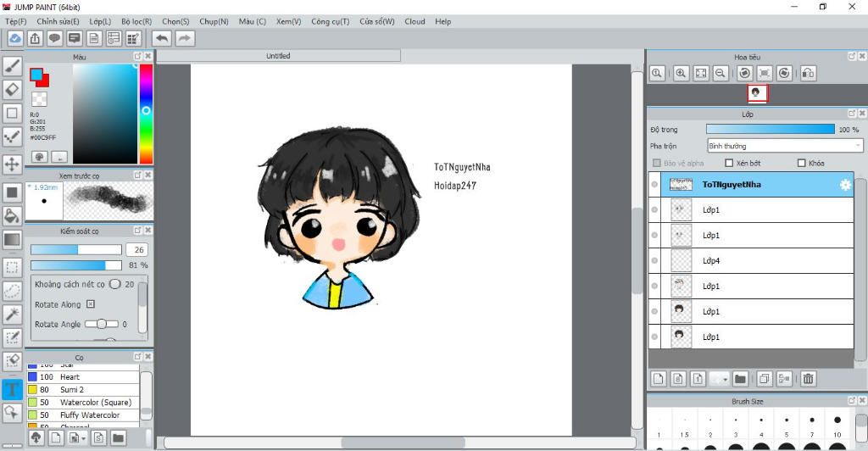Click the cloud save icon

point(15,38)
